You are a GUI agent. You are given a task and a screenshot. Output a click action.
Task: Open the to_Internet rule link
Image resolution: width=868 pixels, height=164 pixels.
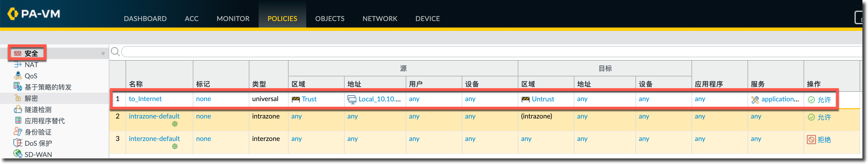(x=145, y=99)
